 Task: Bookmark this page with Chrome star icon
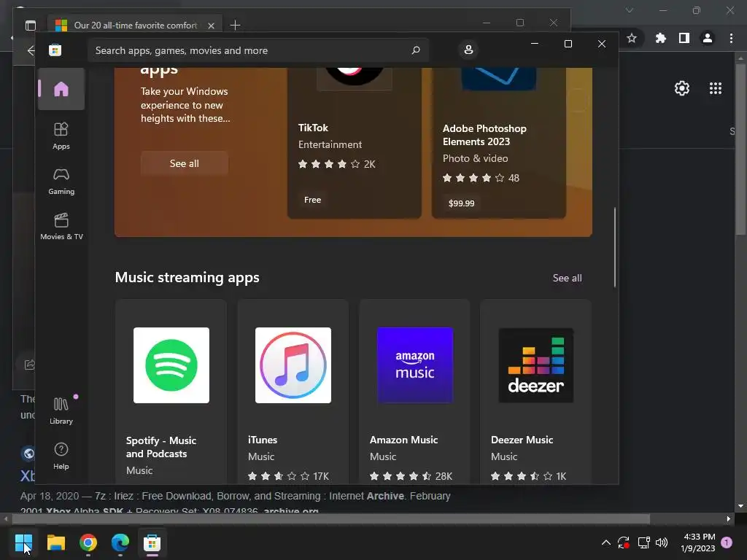point(632,38)
